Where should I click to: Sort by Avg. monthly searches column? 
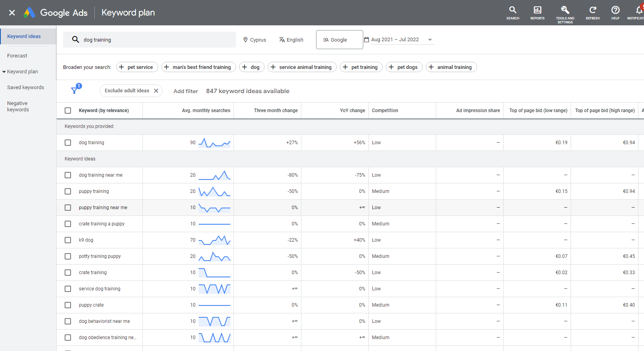click(206, 111)
